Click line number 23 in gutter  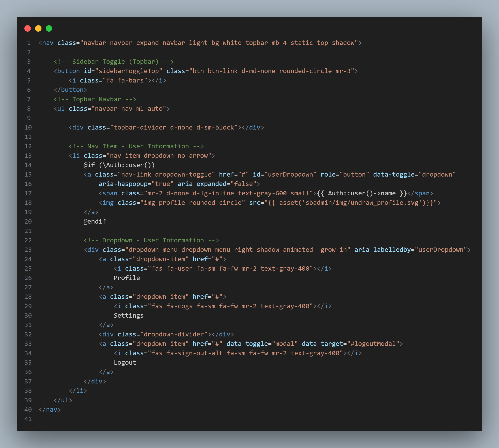tap(28, 250)
